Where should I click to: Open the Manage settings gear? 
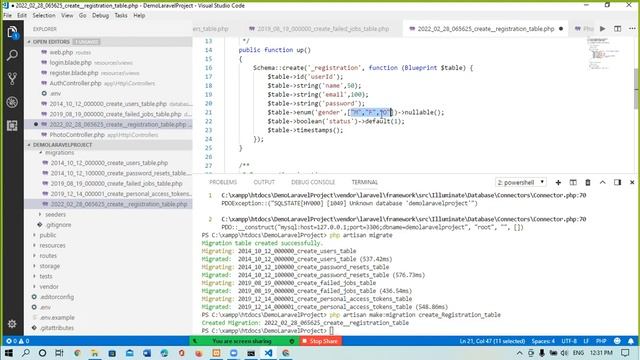[x=12, y=324]
